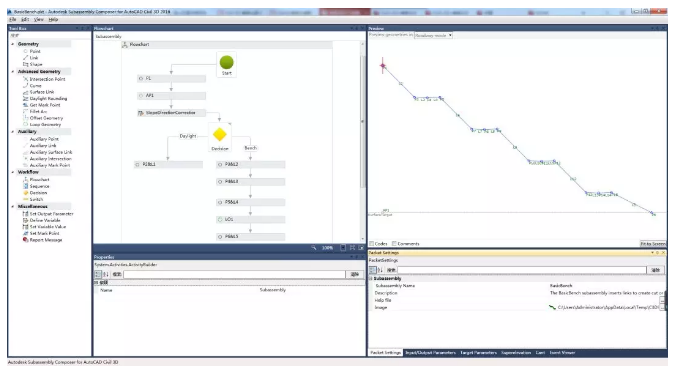Switch to Cant tab
Viewport: 677px width, 376px height.
tap(540, 353)
